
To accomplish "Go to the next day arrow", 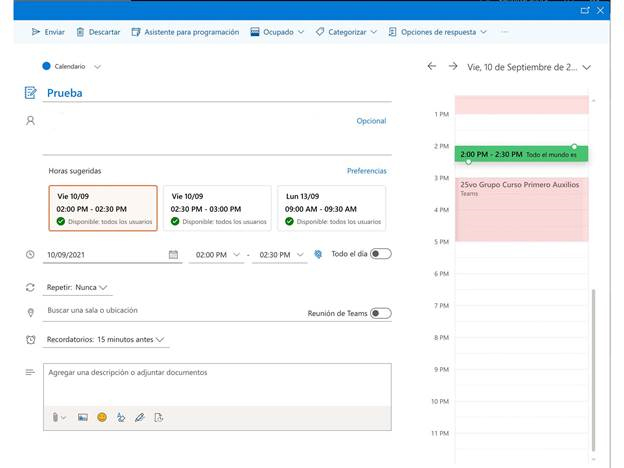I will pyautogui.click(x=453, y=66).
